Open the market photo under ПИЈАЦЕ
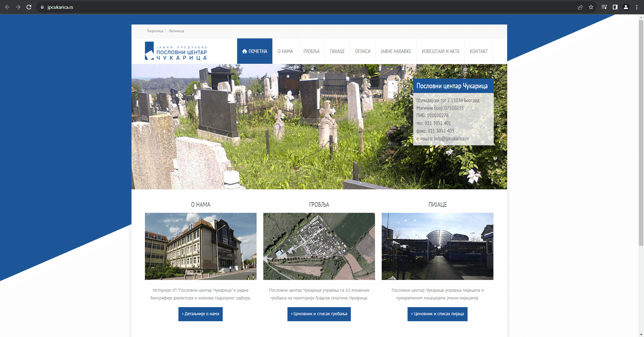The width and height of the screenshot is (644, 337). pyautogui.click(x=437, y=246)
